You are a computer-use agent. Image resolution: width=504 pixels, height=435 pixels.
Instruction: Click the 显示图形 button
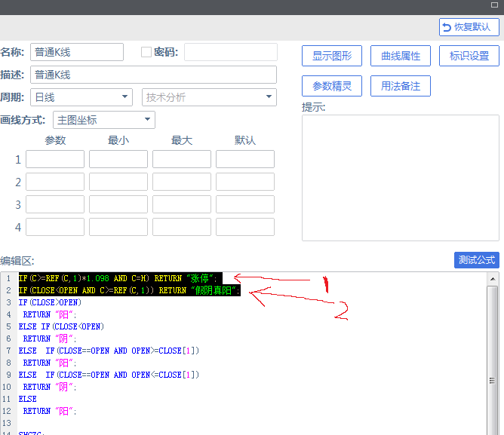pos(332,56)
